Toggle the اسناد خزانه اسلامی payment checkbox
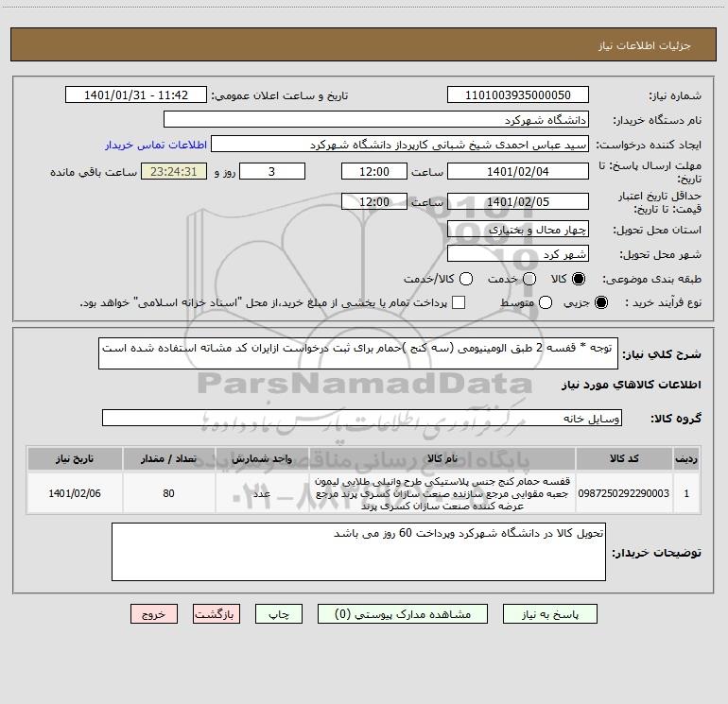Screen dimensions: 728x704 (x=459, y=302)
